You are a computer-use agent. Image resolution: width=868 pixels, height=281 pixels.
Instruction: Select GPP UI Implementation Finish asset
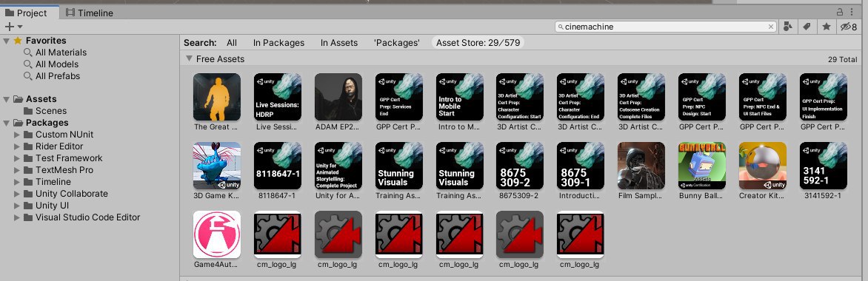[x=823, y=97]
